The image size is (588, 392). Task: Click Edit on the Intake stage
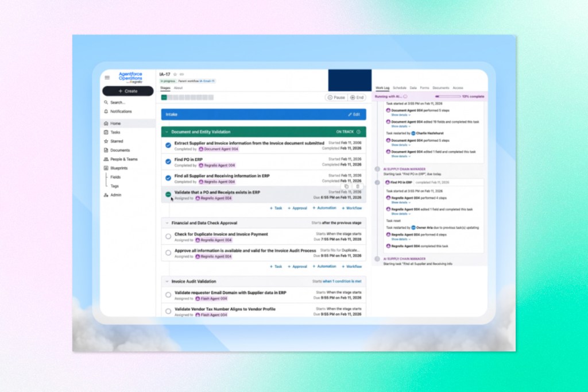354,114
